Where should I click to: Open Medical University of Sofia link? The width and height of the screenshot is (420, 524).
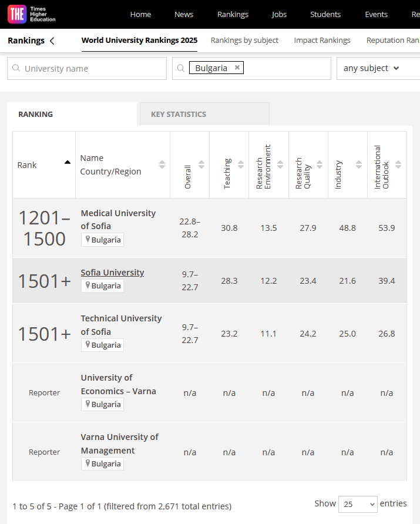click(118, 219)
